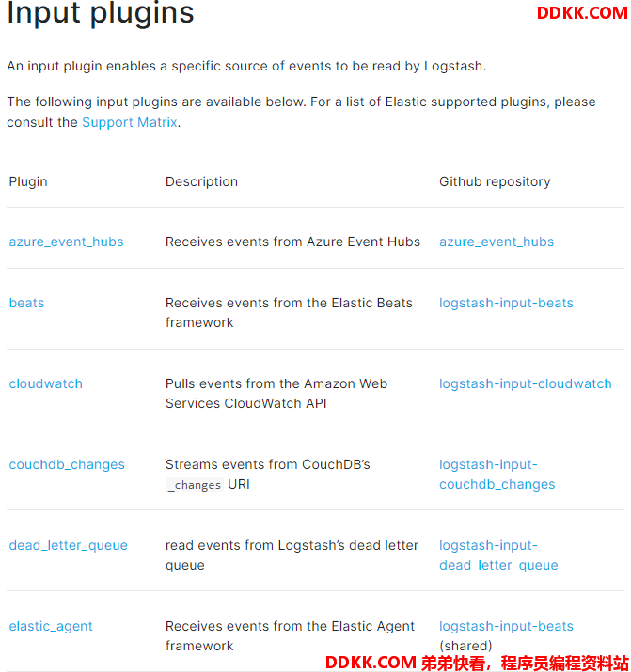Click the Github repository column header

pyautogui.click(x=495, y=181)
